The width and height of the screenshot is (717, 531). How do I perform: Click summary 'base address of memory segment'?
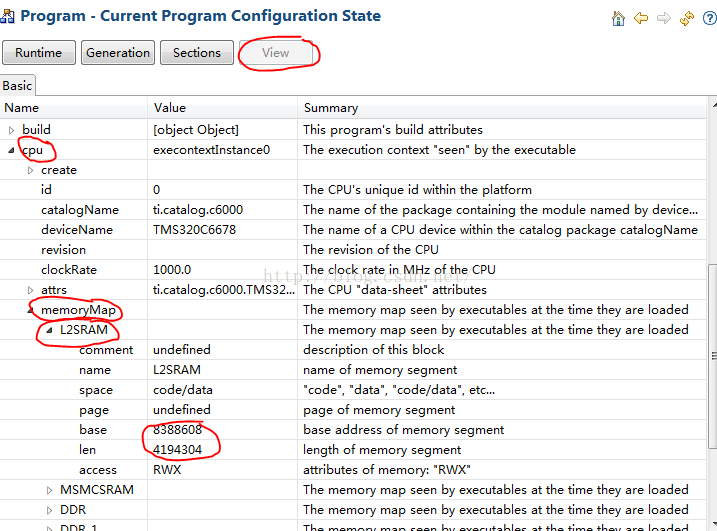403,430
